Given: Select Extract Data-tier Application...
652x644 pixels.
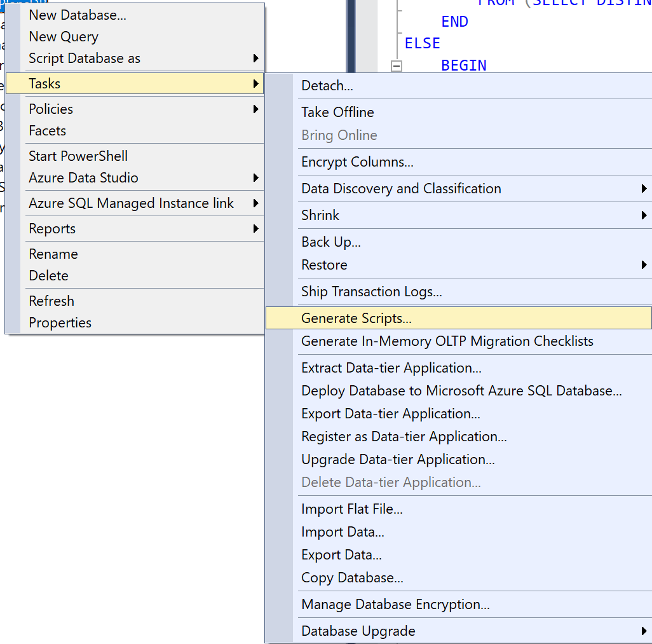Looking at the screenshot, I should click(x=459, y=367).
